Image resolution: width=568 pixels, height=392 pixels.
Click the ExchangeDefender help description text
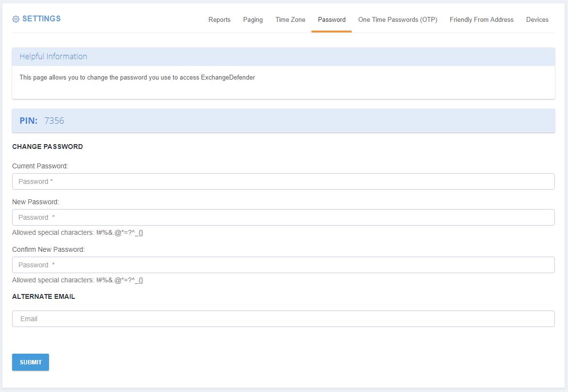point(137,78)
